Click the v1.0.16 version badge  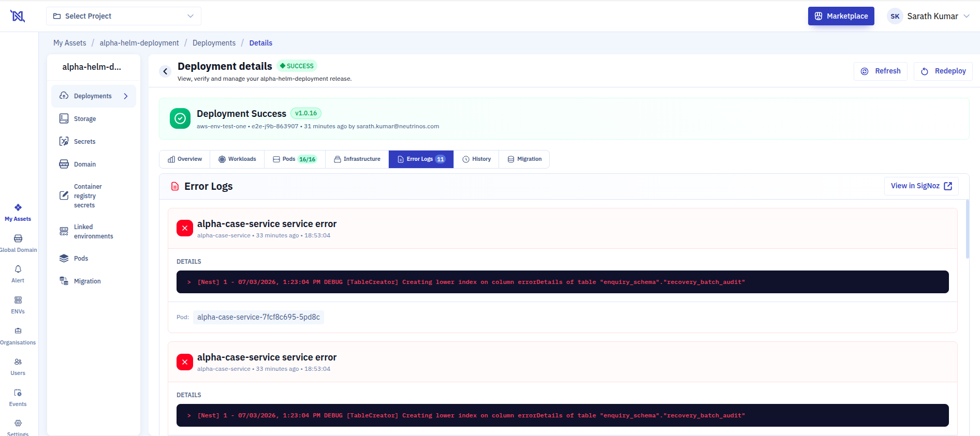pos(306,113)
